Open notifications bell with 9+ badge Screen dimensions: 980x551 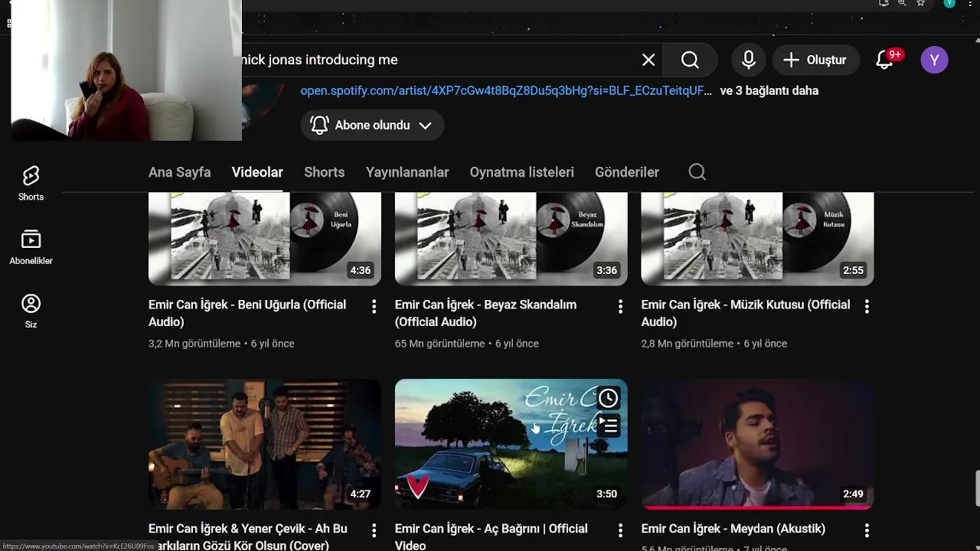pyautogui.click(x=886, y=60)
